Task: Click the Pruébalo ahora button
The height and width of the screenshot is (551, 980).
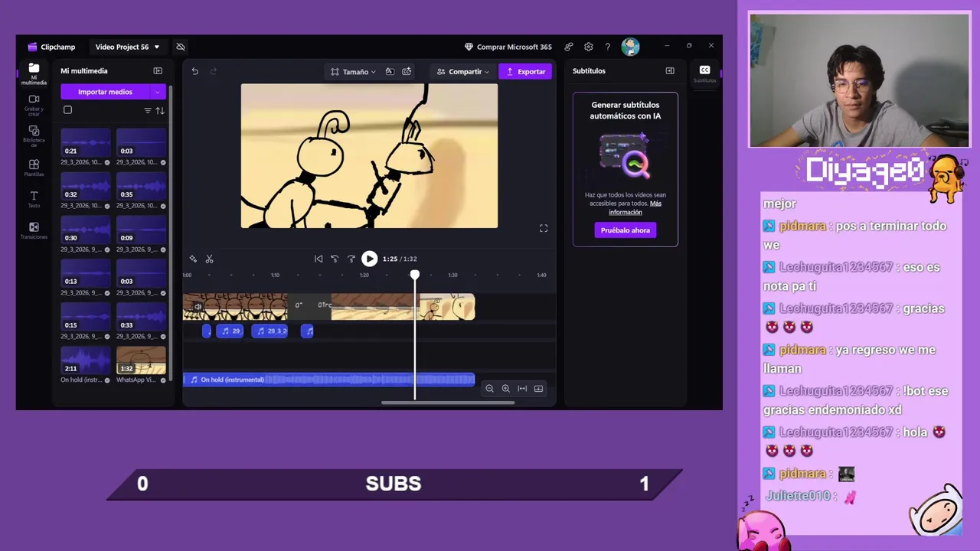Action: pos(626,230)
